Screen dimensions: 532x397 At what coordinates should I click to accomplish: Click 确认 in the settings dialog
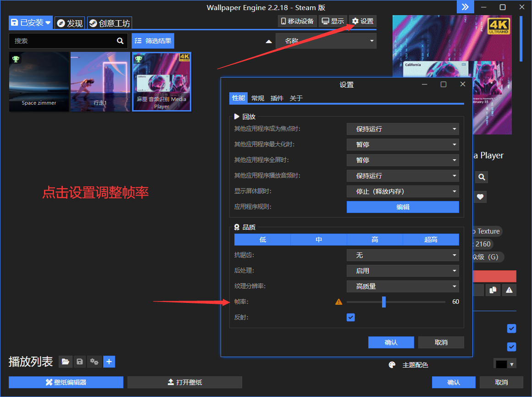391,342
